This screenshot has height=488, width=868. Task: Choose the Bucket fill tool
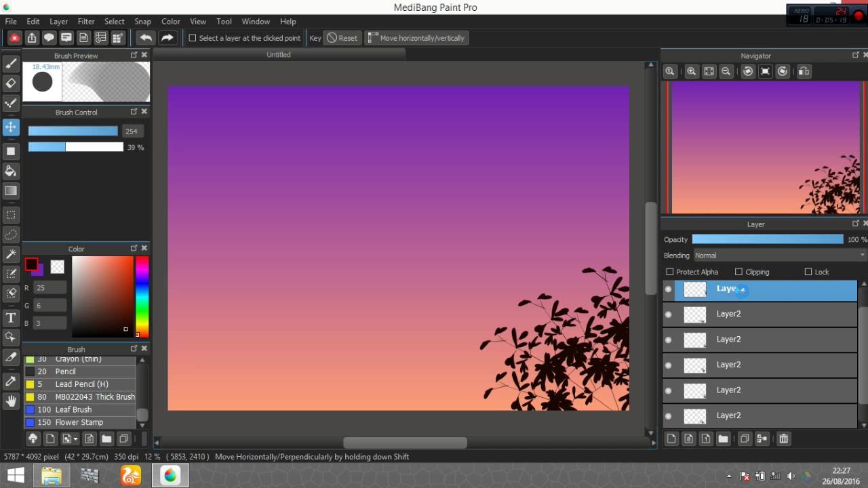click(x=11, y=171)
